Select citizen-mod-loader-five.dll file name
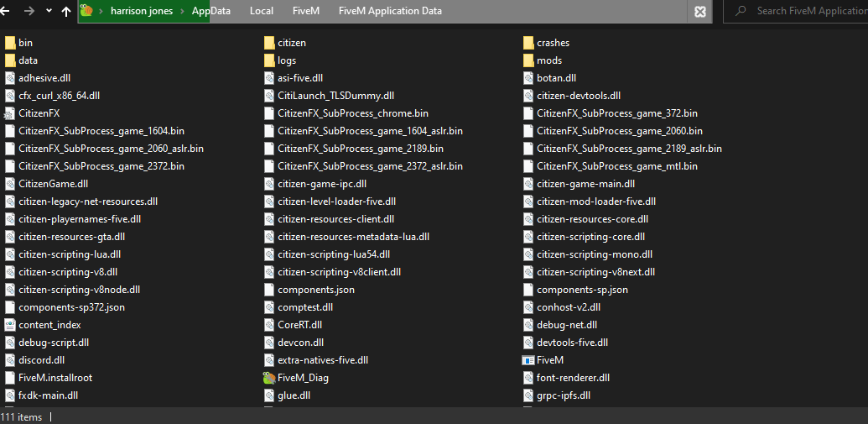 pyautogui.click(x=596, y=202)
